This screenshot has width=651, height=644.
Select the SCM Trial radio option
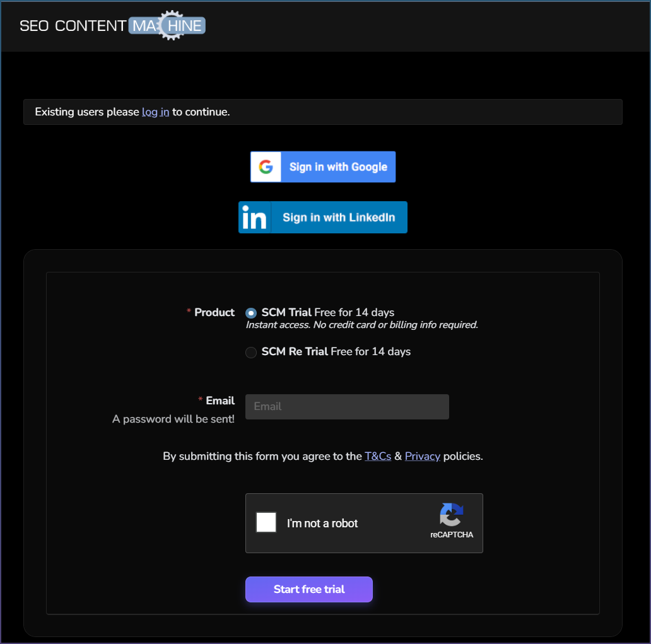pos(251,313)
